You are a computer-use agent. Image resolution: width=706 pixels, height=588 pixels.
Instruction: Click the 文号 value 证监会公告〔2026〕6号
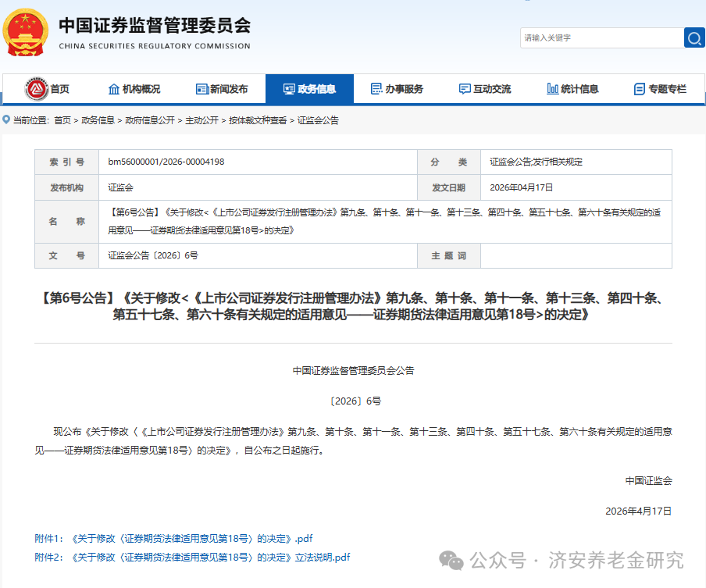click(x=153, y=255)
